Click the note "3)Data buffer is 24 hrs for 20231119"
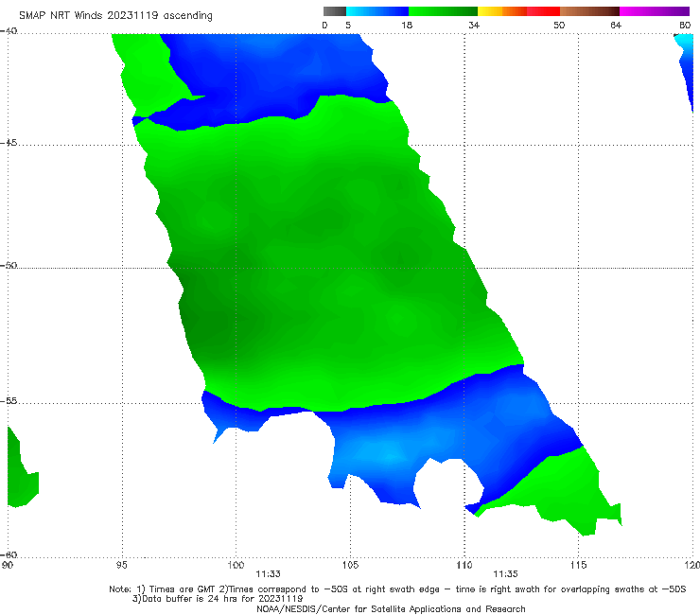 tap(218, 599)
